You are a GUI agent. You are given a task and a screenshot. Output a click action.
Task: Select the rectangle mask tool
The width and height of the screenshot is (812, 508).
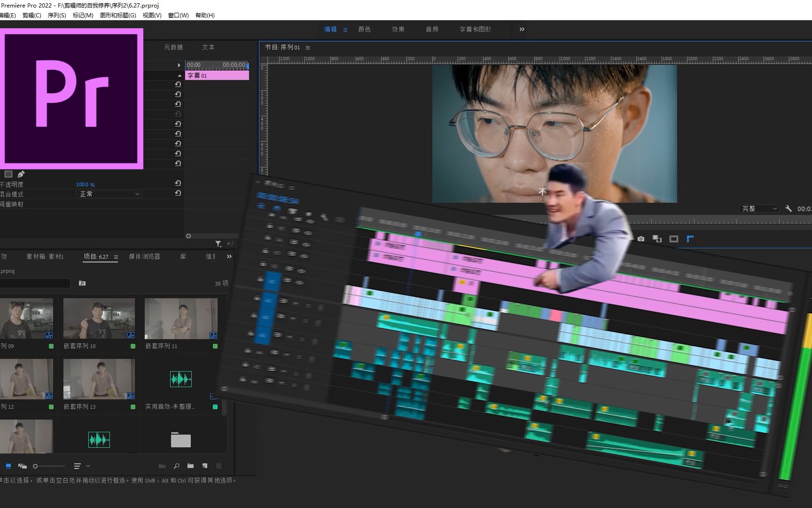click(8, 174)
